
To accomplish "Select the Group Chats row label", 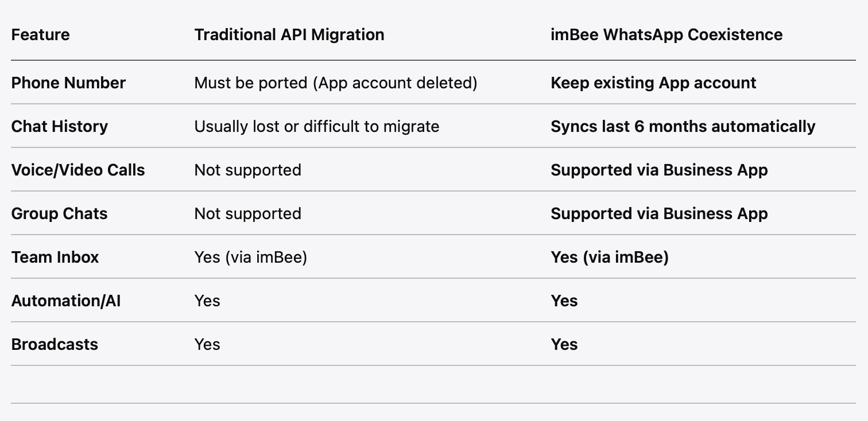I will click(59, 213).
